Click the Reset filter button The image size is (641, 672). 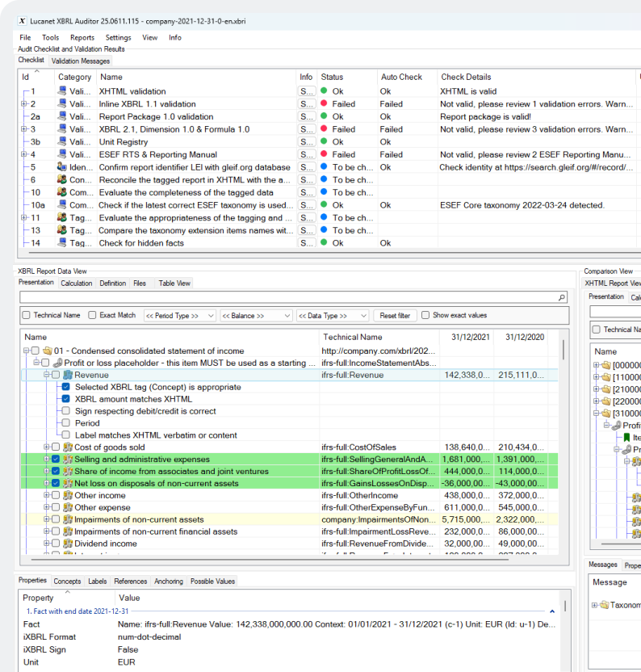point(395,316)
